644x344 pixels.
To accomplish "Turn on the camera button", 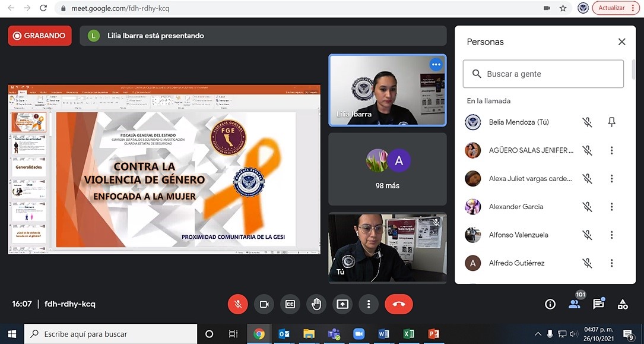I will click(x=264, y=304).
